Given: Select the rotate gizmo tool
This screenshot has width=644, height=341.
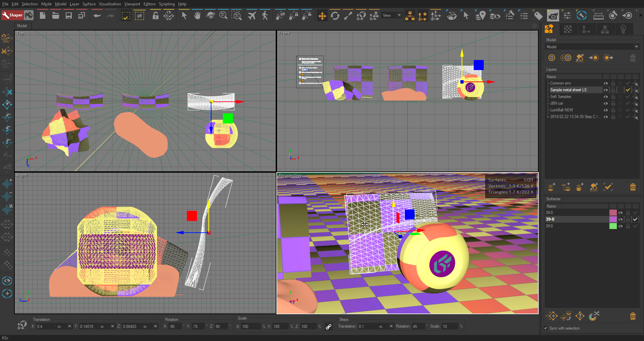Looking at the screenshot, I should coord(335,16).
